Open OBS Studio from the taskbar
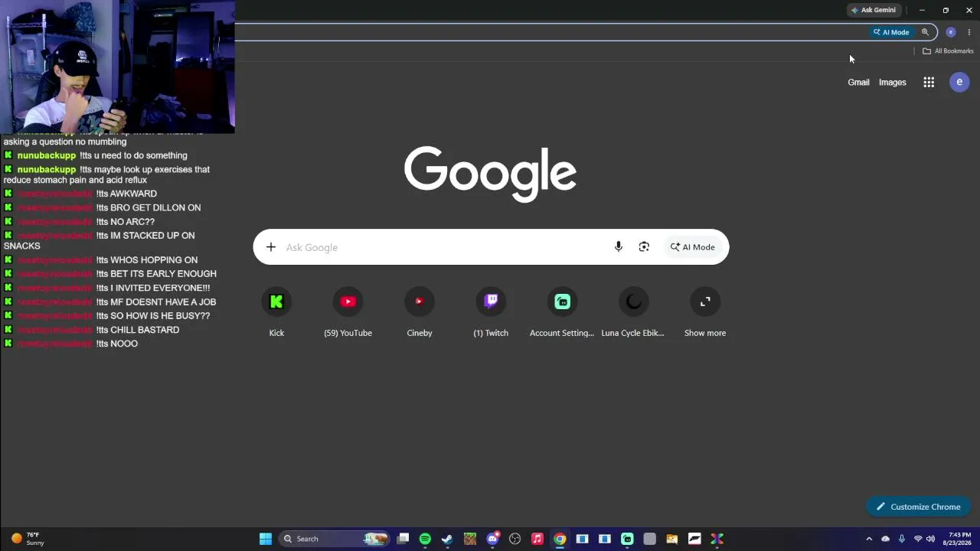Viewport: 980px width, 551px height. coord(514,539)
